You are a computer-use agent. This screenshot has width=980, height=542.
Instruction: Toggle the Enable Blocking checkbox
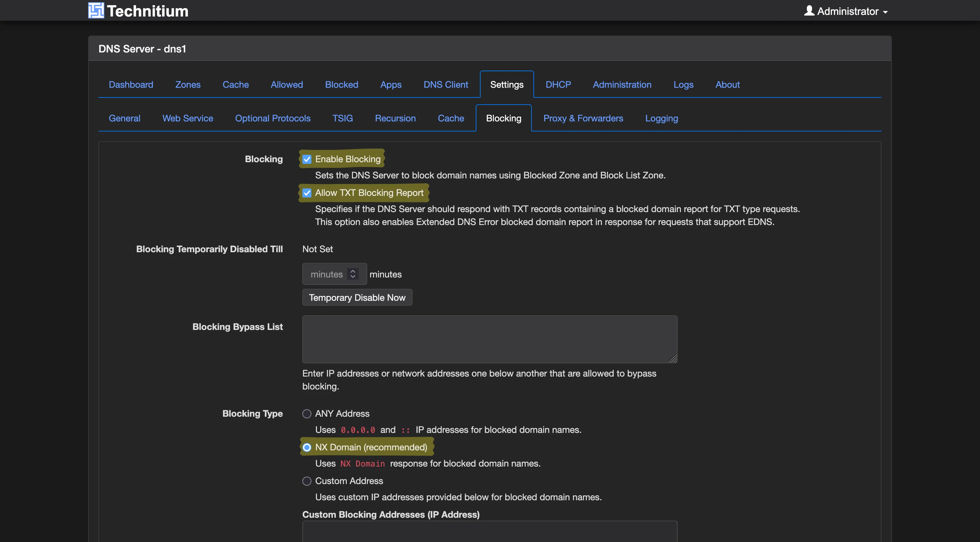[307, 159]
